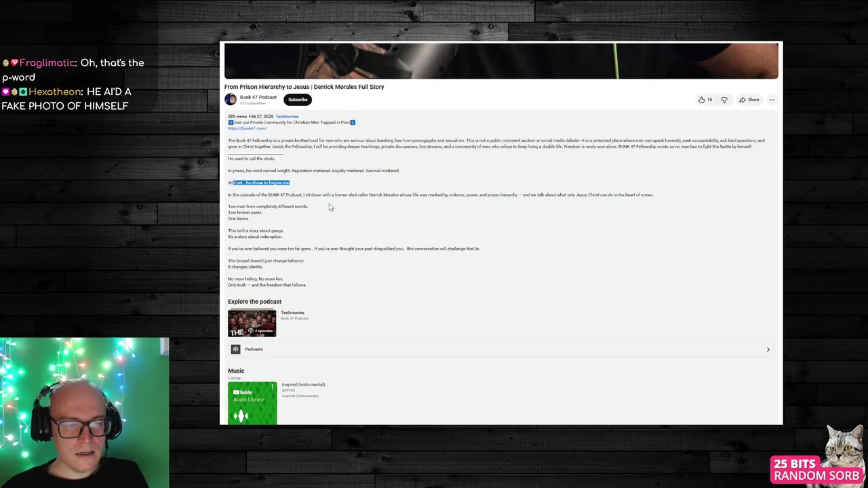
Task: Click the Bunk 47 Podcast channel avatar
Action: point(231,100)
